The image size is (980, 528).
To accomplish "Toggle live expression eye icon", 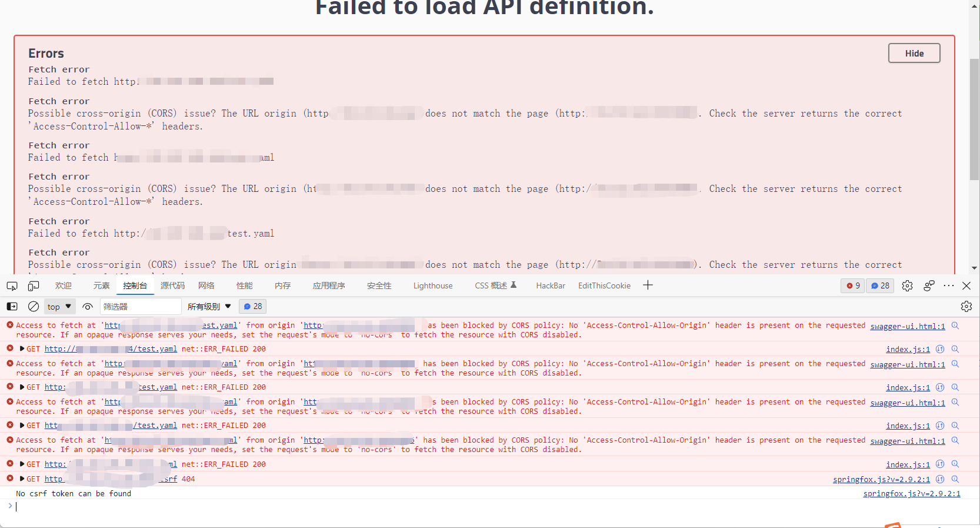I will (88, 307).
